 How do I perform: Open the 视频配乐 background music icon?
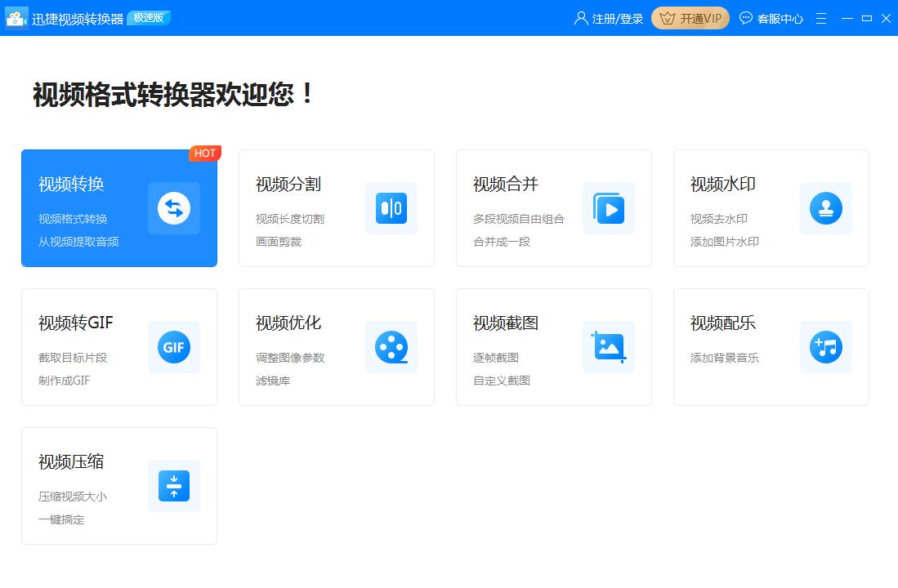[825, 347]
